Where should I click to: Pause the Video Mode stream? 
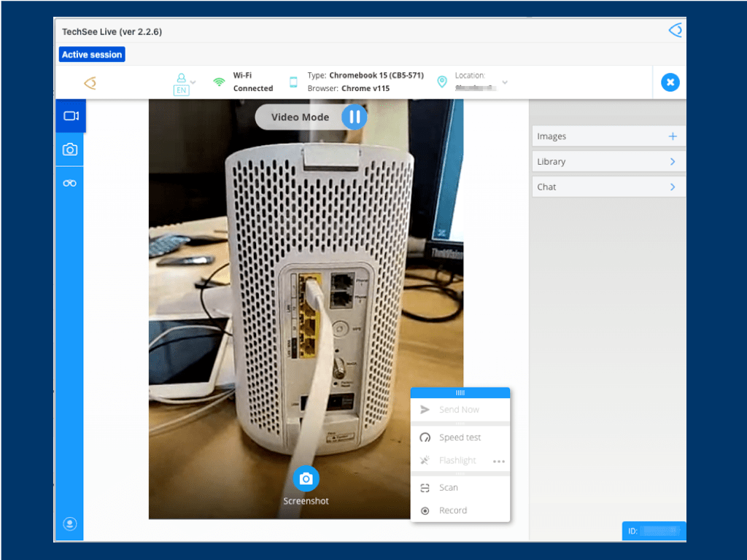point(355,117)
